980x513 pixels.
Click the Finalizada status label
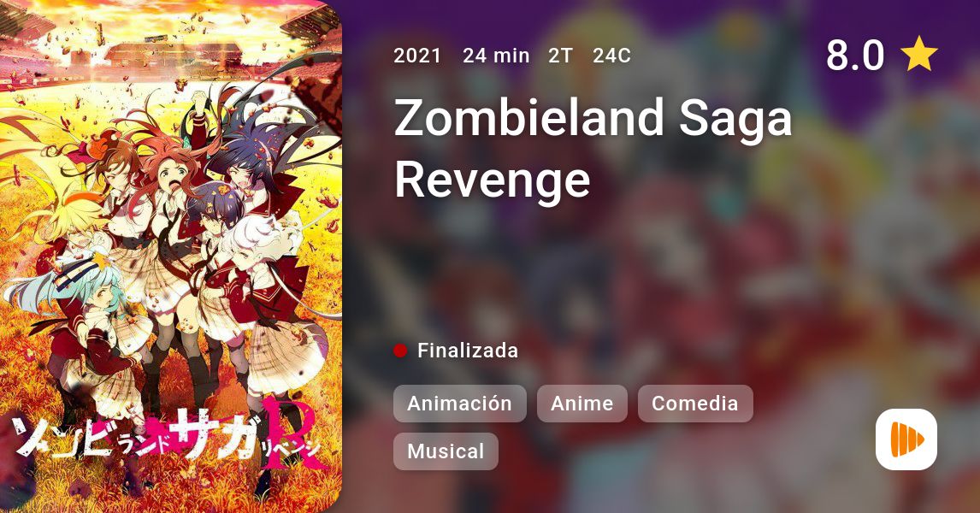coord(468,351)
